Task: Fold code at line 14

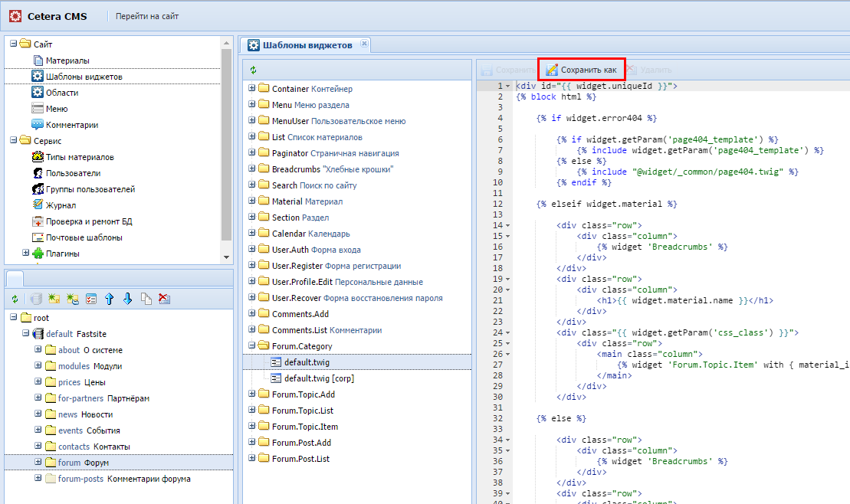Action: (508, 225)
